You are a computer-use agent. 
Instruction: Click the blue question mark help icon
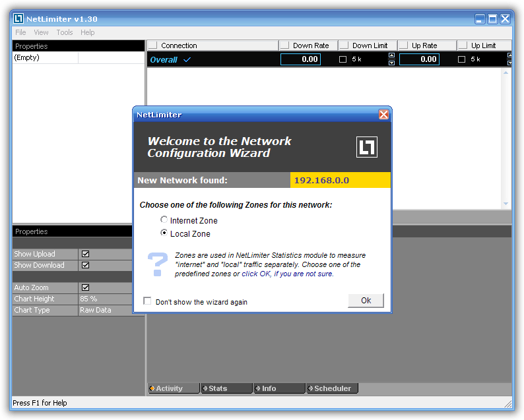[x=158, y=264]
